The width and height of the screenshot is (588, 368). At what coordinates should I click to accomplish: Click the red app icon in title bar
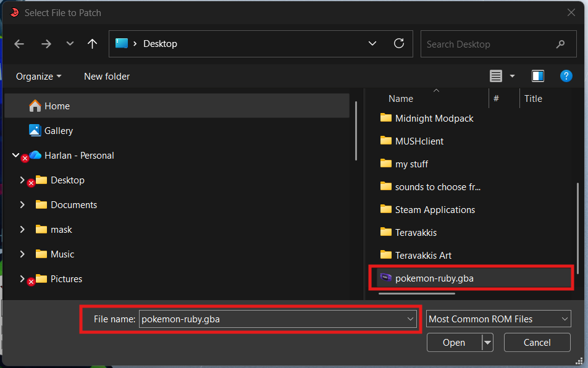click(x=15, y=12)
